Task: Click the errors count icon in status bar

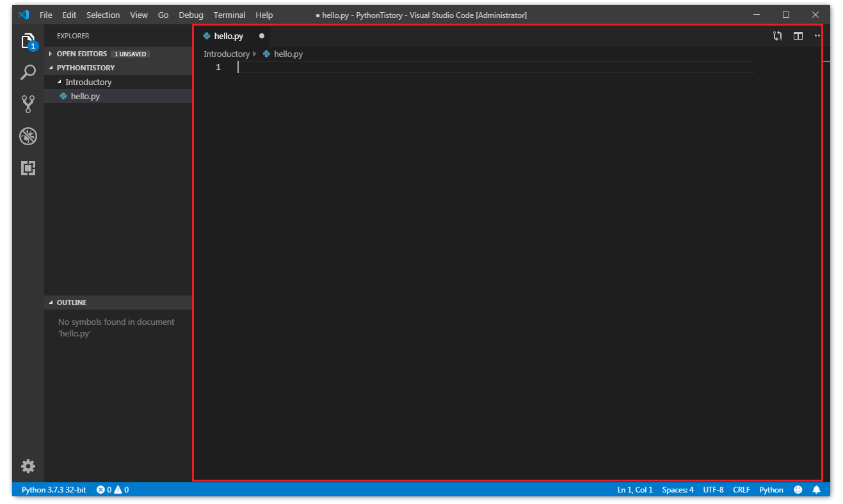Action: tap(100, 490)
